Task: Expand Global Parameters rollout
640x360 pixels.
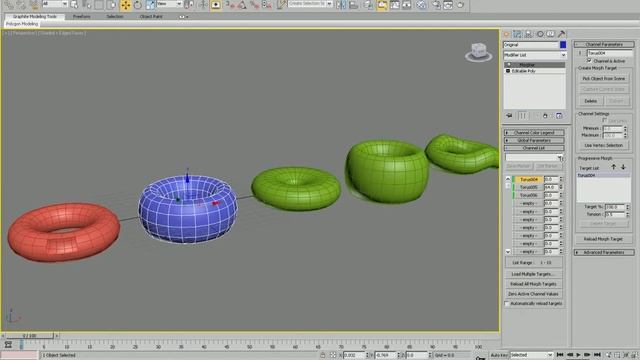Action: click(534, 140)
